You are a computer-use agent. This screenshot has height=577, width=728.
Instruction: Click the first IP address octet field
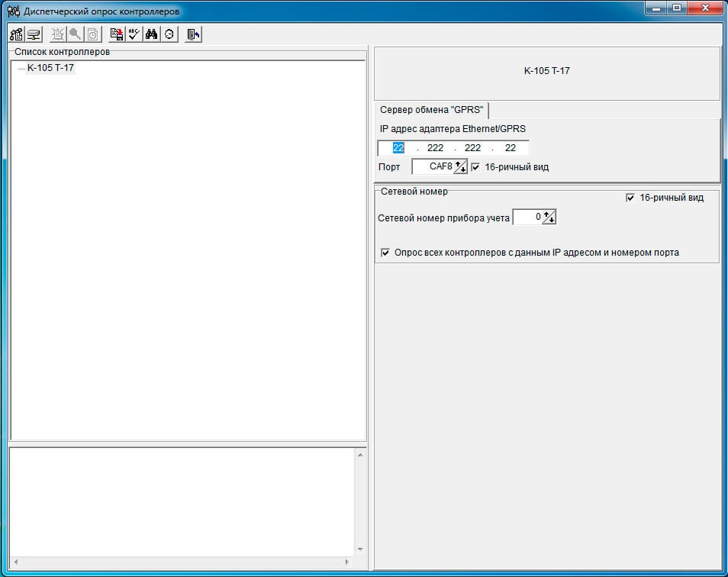[x=398, y=148]
